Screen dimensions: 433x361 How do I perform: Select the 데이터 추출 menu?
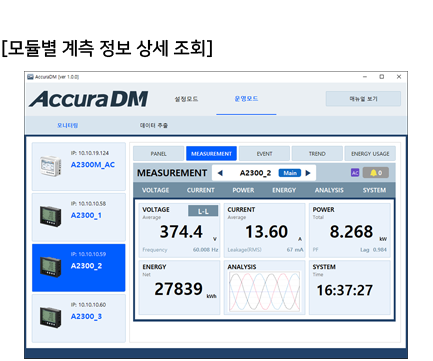tap(154, 125)
